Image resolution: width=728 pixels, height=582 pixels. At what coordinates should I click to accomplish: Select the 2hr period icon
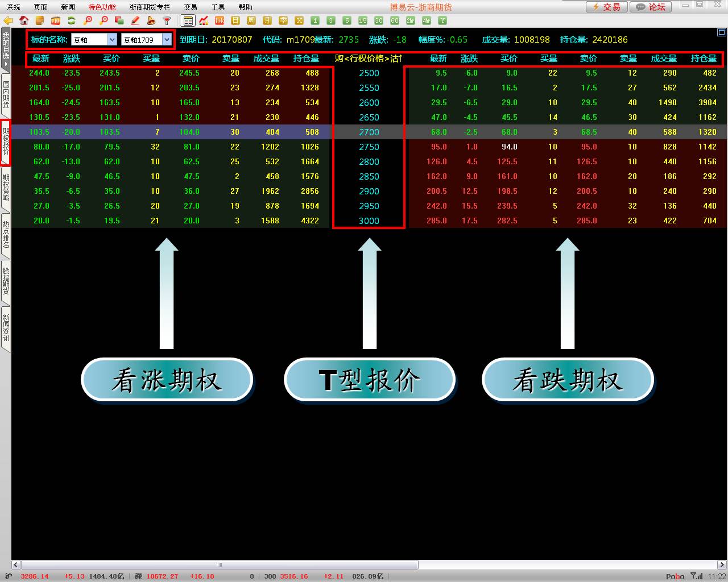[x=411, y=20]
